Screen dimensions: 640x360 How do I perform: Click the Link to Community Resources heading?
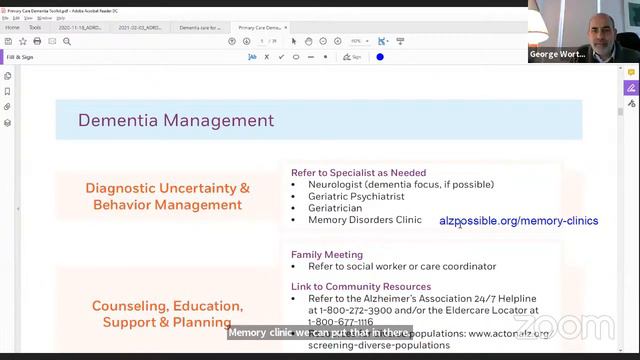(361, 287)
